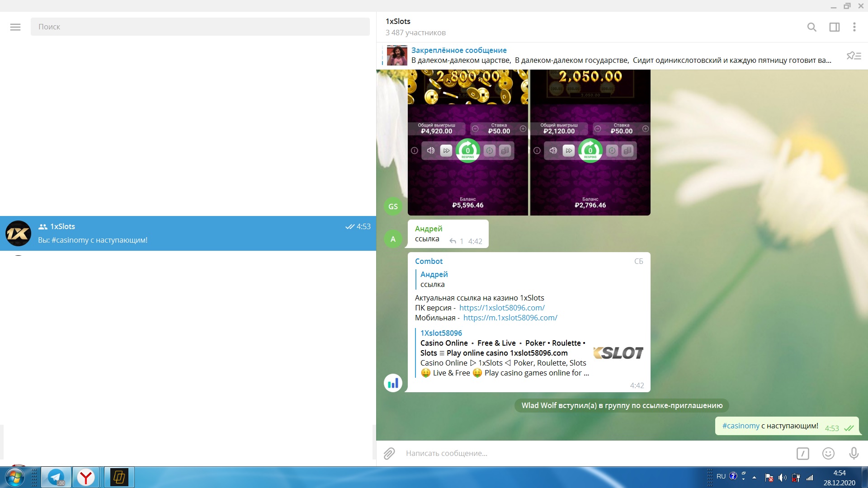Image resolution: width=868 pixels, height=488 pixels.
Task: Open Yandex Browser from the taskbar
Action: coord(86,477)
